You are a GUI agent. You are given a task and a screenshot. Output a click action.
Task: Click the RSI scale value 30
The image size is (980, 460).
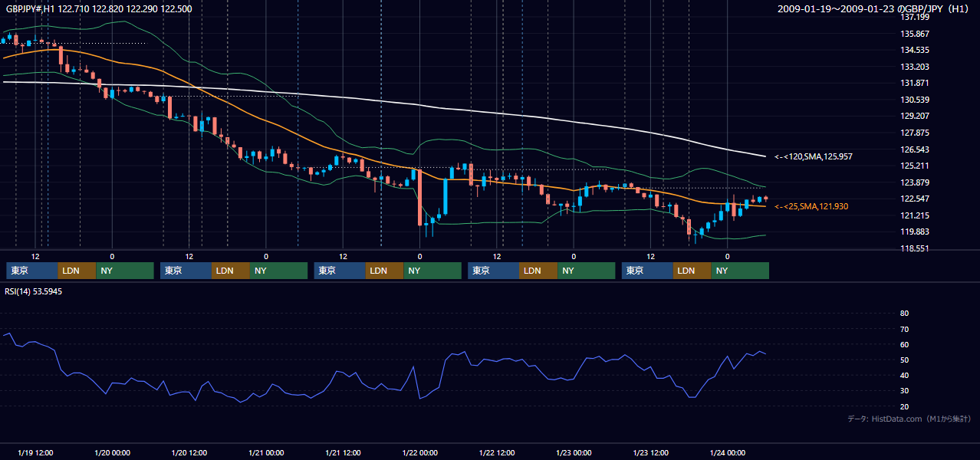click(904, 390)
